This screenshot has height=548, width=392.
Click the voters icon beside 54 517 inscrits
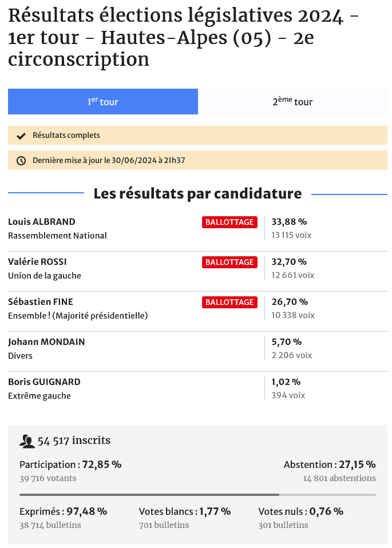click(27, 441)
